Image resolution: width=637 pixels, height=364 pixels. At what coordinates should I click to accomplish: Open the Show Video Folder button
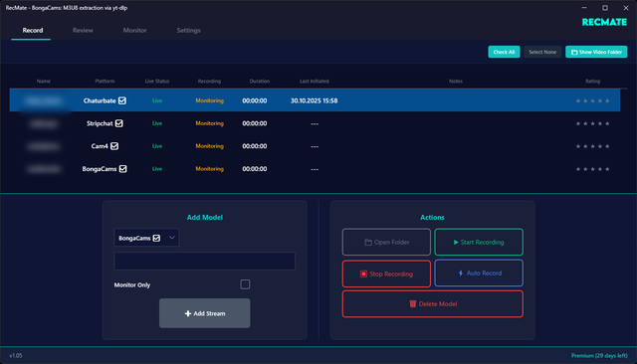(596, 52)
